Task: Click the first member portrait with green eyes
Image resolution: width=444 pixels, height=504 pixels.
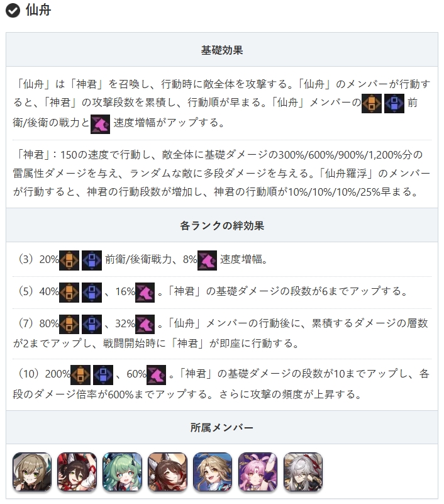Action: click(x=32, y=472)
